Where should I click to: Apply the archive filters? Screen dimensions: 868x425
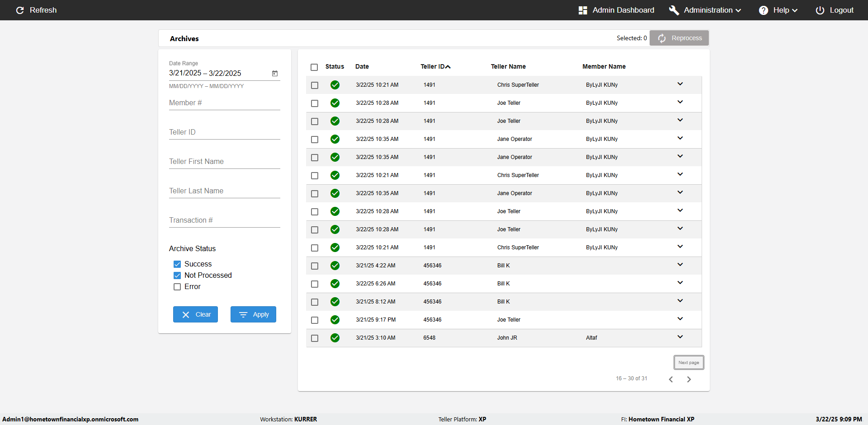[253, 314]
